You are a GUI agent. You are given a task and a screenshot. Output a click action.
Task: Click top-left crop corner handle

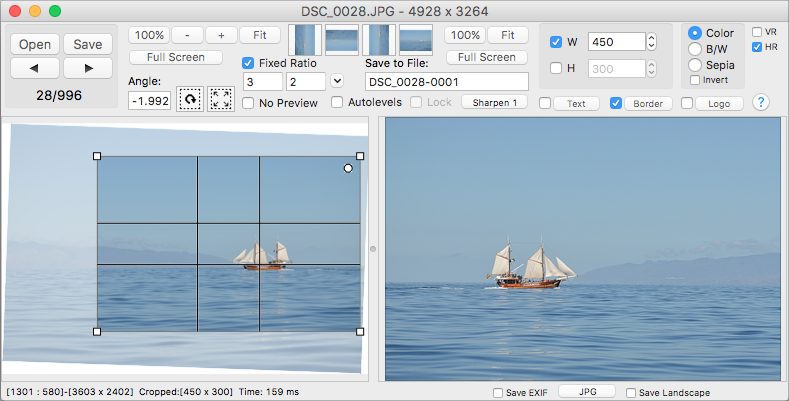coord(97,156)
